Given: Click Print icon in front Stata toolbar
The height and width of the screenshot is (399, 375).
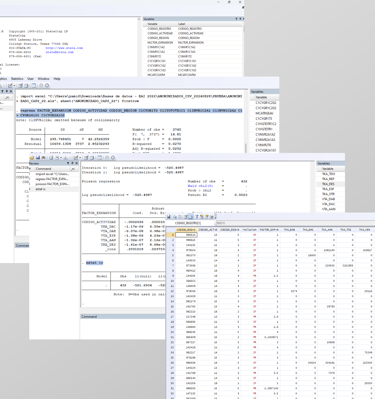Looking at the screenshot, I should (x=43, y=157).
